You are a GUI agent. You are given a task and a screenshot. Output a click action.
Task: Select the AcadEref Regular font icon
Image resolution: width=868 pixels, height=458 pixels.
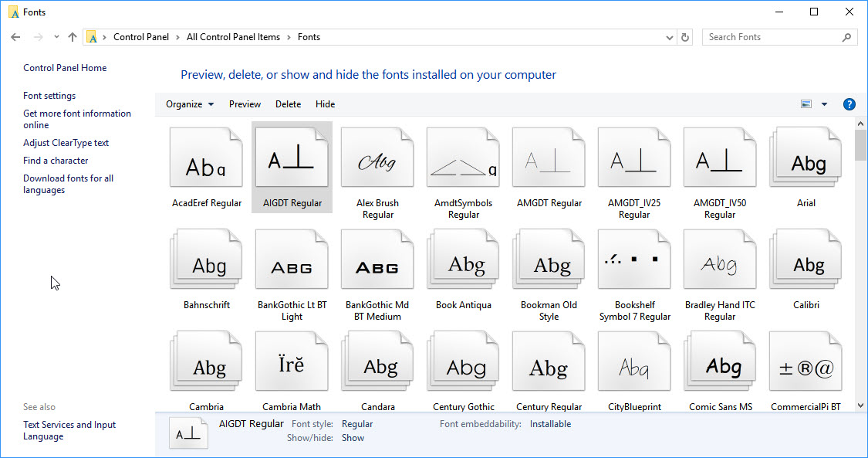[x=206, y=158]
